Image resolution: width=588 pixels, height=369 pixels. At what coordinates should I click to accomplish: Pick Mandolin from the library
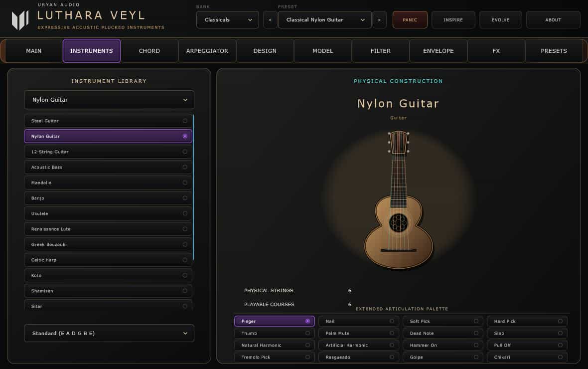point(108,183)
